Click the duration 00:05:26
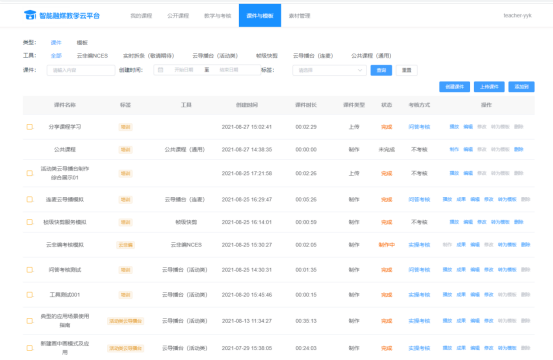This screenshot has width=553, height=360. coord(306,200)
